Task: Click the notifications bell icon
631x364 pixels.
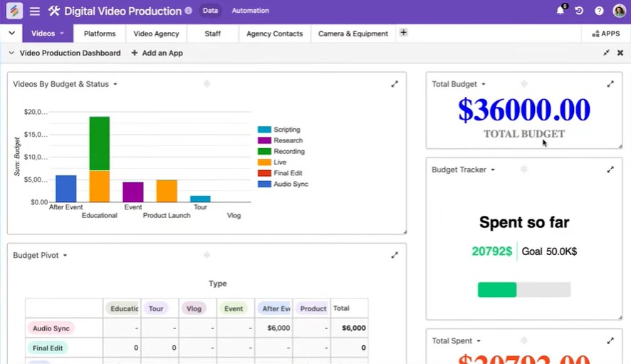Action: 560,11
